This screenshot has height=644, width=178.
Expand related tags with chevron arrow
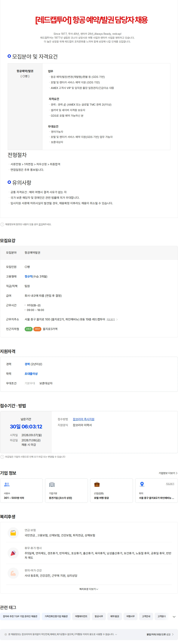pyautogui.click(x=174, y=616)
